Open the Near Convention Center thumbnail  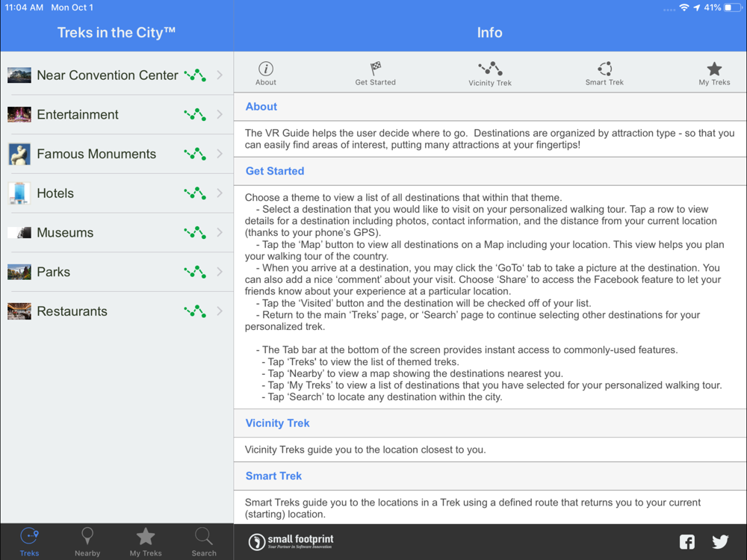click(x=19, y=75)
